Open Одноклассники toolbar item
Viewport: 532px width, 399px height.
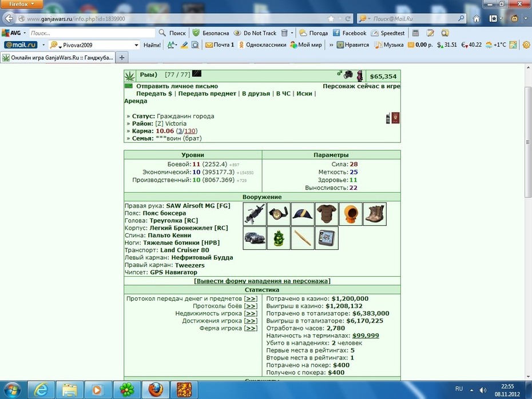(262, 45)
